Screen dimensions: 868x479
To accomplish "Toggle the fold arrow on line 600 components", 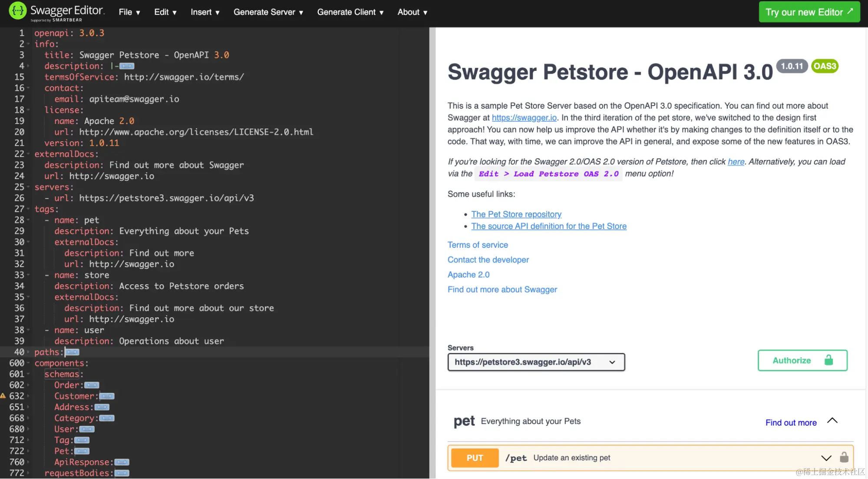I will coord(28,363).
